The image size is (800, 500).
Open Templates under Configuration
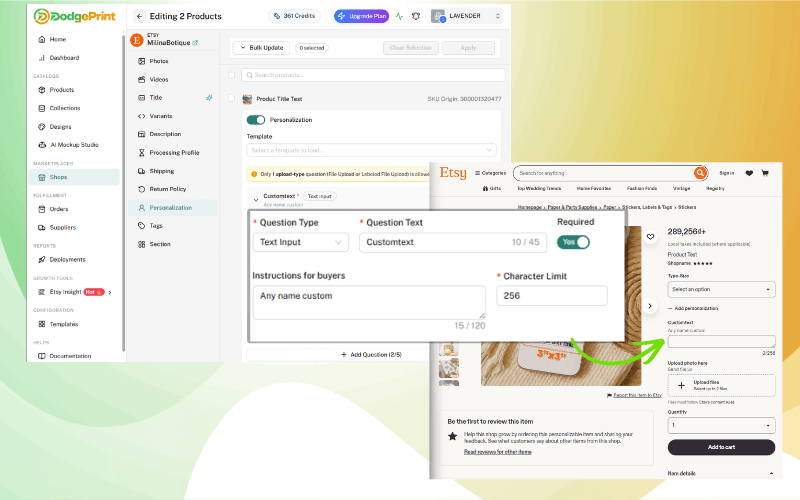[x=59, y=324]
